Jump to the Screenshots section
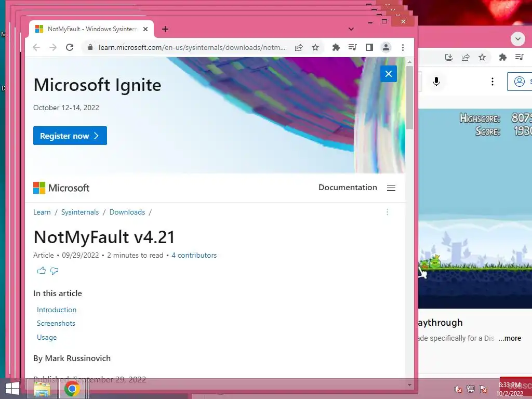The height and width of the screenshot is (399, 532). click(x=56, y=323)
